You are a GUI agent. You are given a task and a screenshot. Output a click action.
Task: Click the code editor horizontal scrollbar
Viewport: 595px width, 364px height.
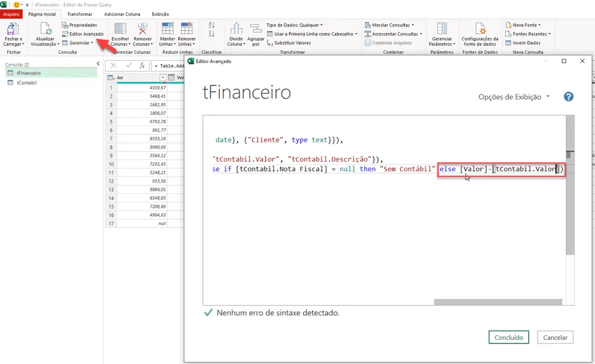pyautogui.click(x=498, y=302)
